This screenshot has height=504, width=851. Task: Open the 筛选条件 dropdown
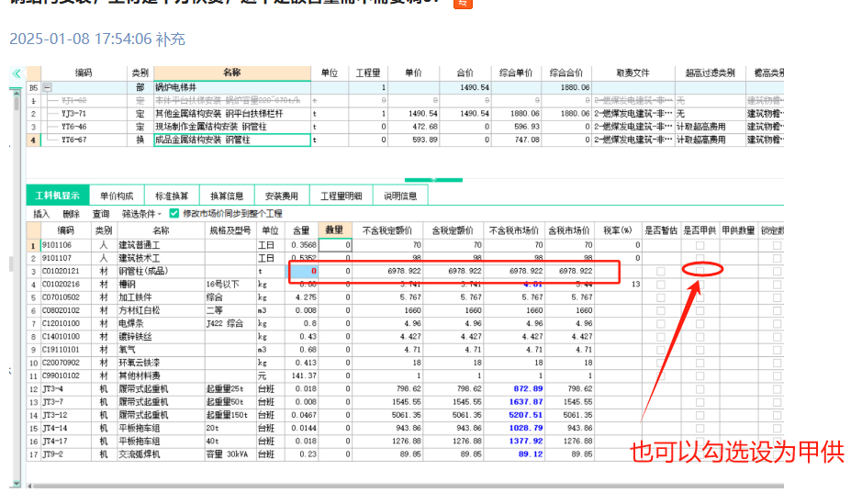[141, 214]
